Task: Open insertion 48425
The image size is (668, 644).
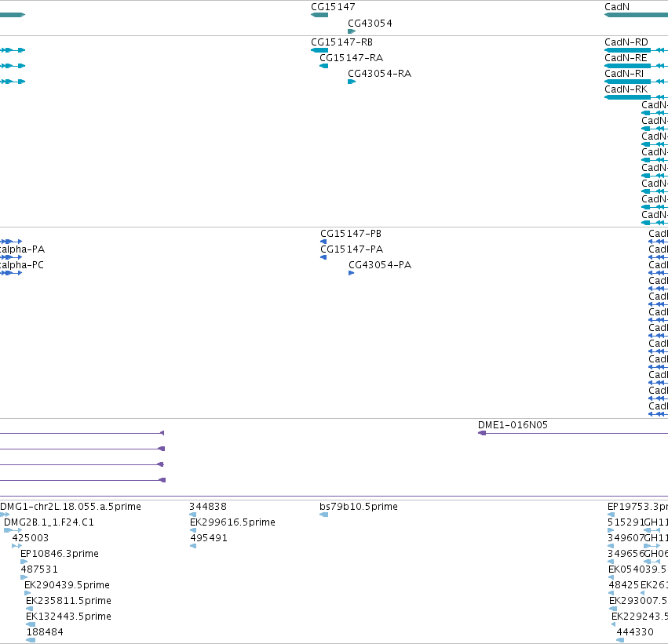Action: (624, 585)
